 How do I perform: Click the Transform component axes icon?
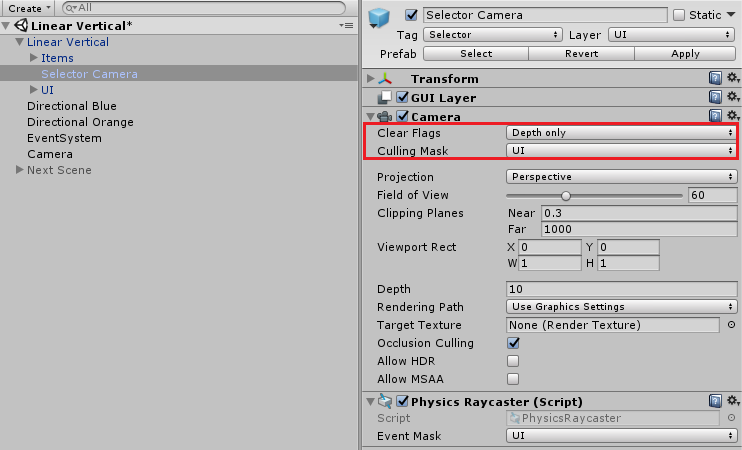tap(386, 79)
